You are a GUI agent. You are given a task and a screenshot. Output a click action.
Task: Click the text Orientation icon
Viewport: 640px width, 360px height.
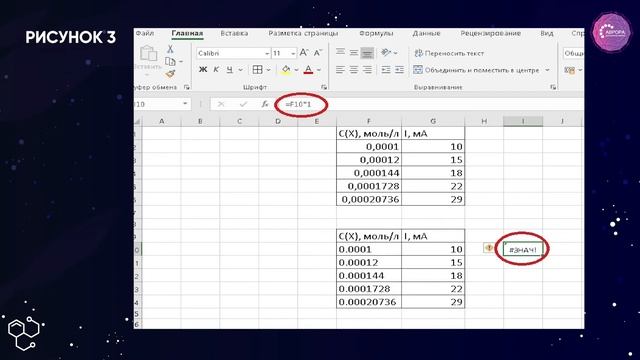point(386,52)
